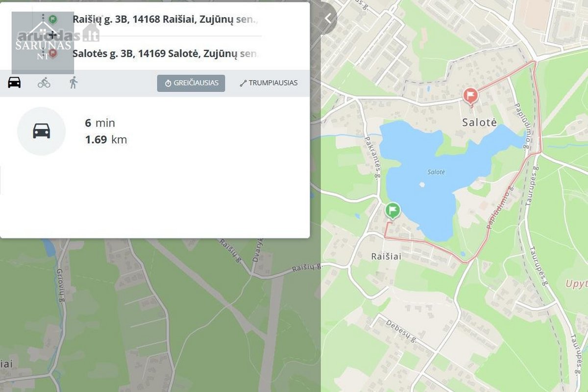The height and width of the screenshot is (392, 588).
Task: Choose the Trumpiausias shortest route option
Action: pos(269,83)
